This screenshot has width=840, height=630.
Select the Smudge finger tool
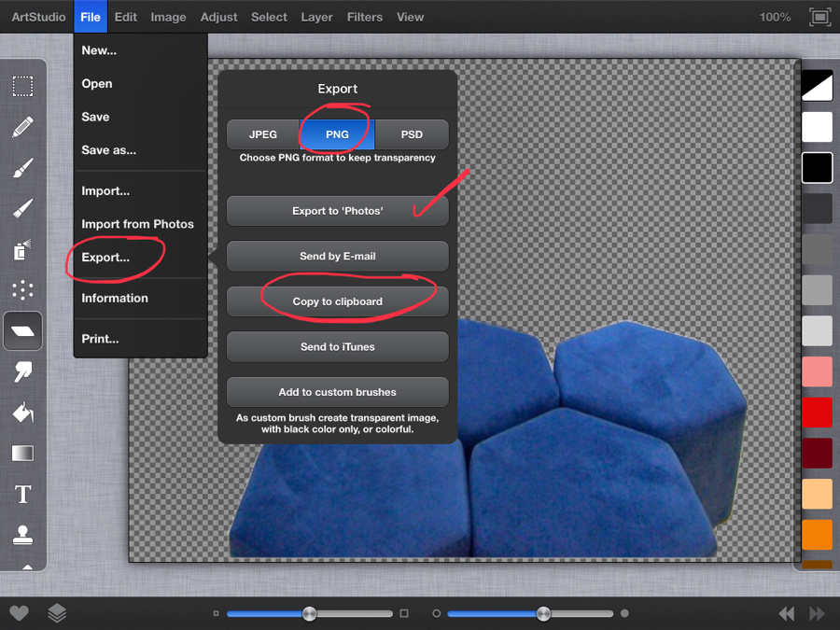point(22,371)
